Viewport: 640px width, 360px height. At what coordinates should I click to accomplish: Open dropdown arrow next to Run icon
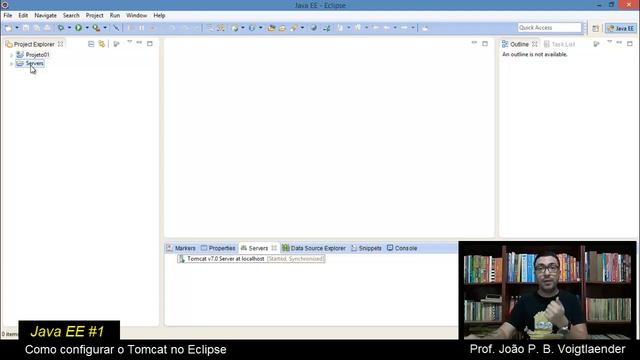[87, 28]
